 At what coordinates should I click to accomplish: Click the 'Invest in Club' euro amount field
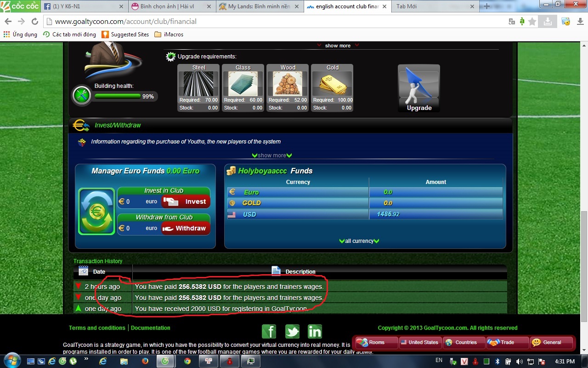pos(139,201)
